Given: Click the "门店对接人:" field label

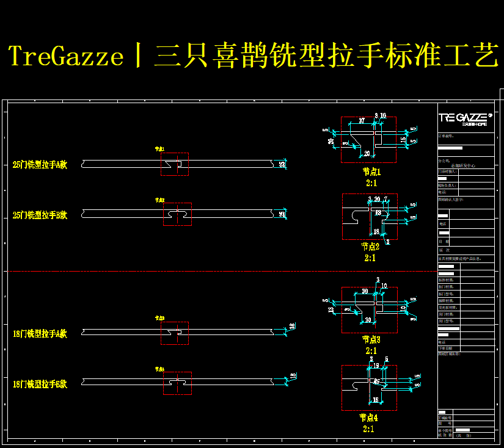Looking at the screenshot, I should pos(447,172).
